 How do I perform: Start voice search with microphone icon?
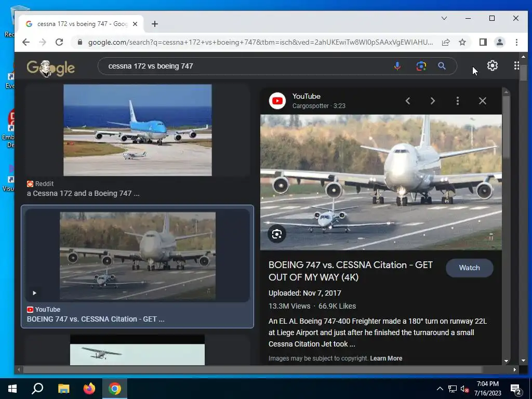point(397,66)
